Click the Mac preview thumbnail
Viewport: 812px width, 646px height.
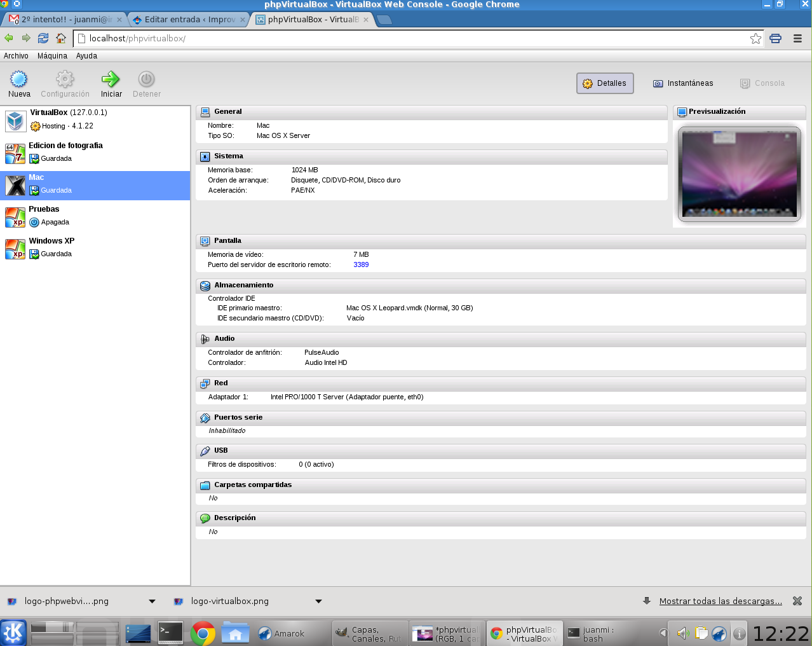point(739,174)
